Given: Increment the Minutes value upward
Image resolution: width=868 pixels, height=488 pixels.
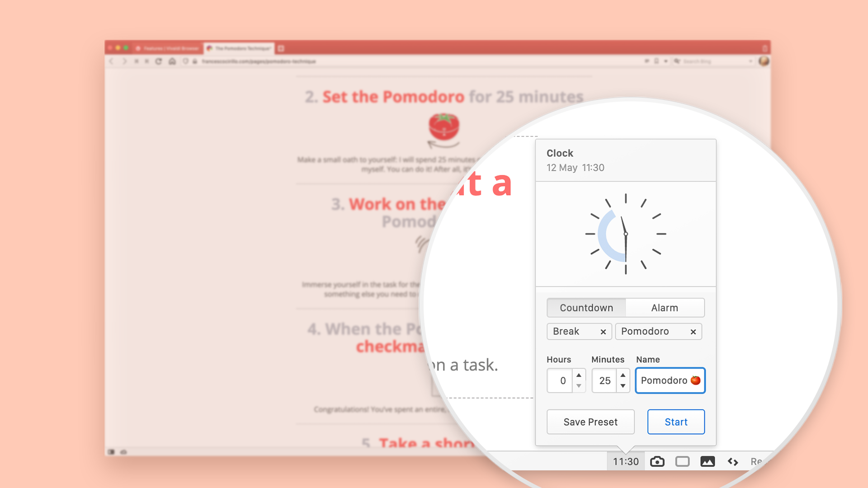Looking at the screenshot, I should point(624,375).
